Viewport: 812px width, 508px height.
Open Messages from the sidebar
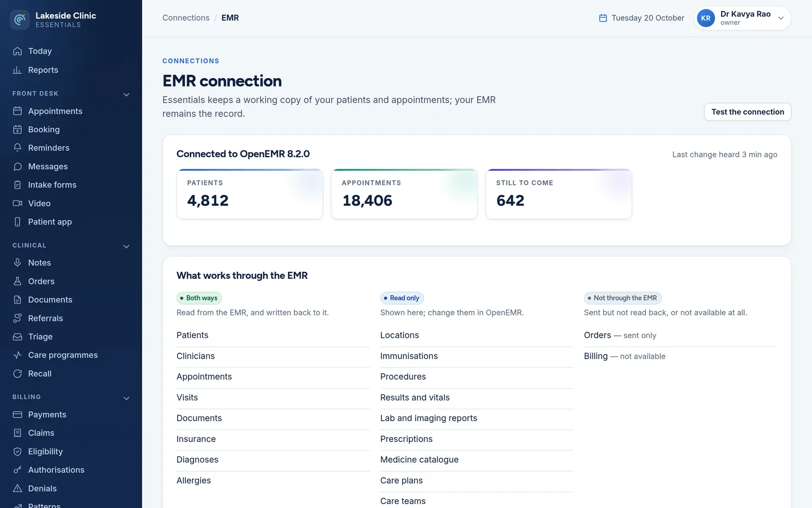(71, 167)
